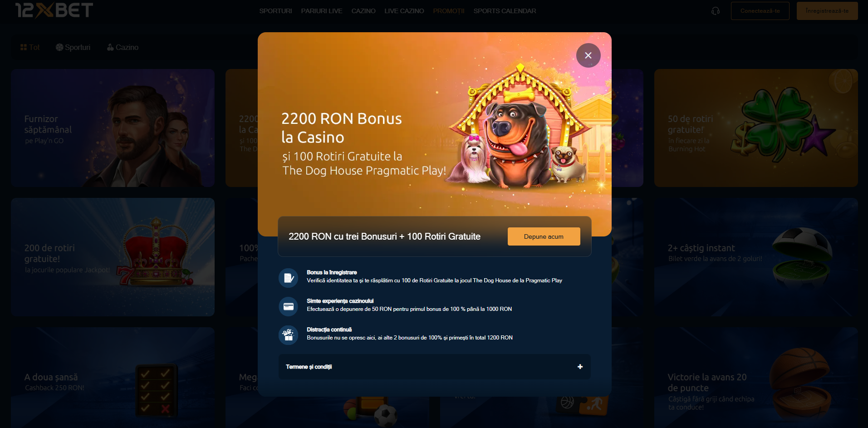Image resolution: width=868 pixels, height=428 pixels.
Task: Click the Conectează-te login button
Action: pos(760,11)
